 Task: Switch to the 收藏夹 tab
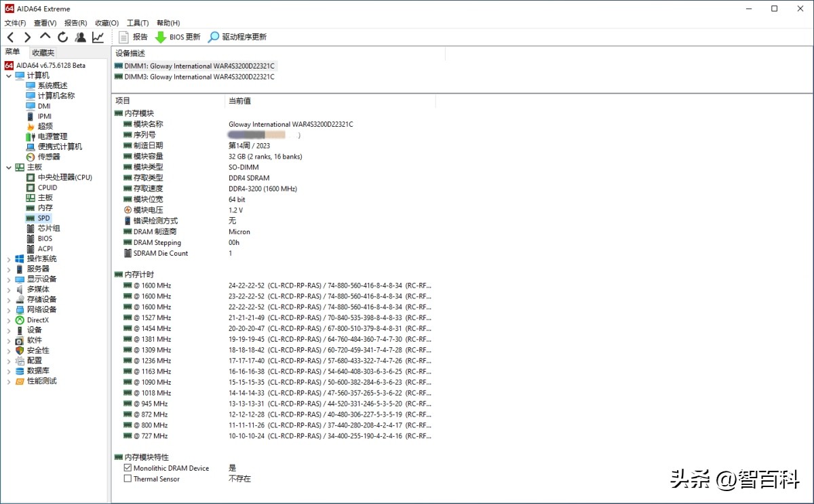(x=43, y=52)
